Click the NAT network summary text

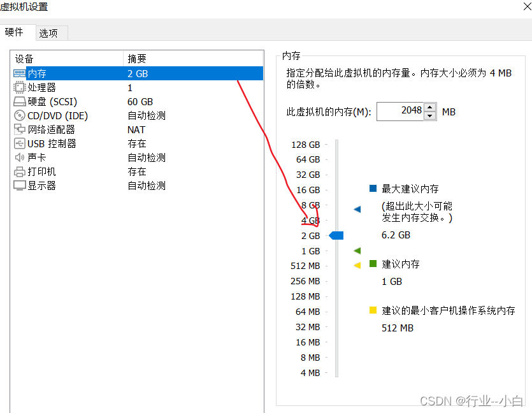pos(136,129)
